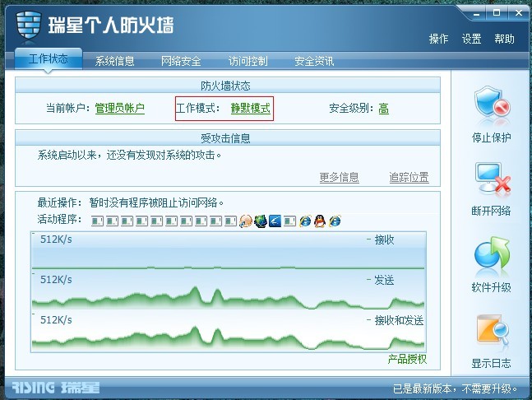Close the firewall window

coord(518,13)
